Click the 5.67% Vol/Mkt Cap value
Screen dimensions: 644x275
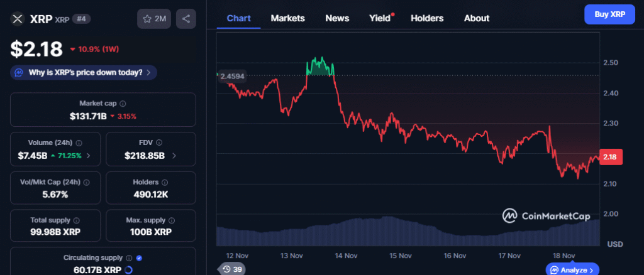pyautogui.click(x=55, y=195)
